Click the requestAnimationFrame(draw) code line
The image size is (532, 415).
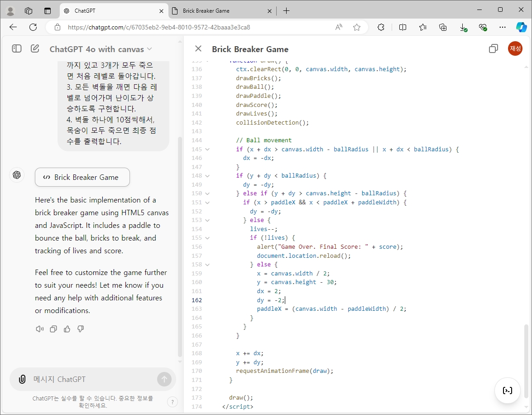click(x=285, y=371)
